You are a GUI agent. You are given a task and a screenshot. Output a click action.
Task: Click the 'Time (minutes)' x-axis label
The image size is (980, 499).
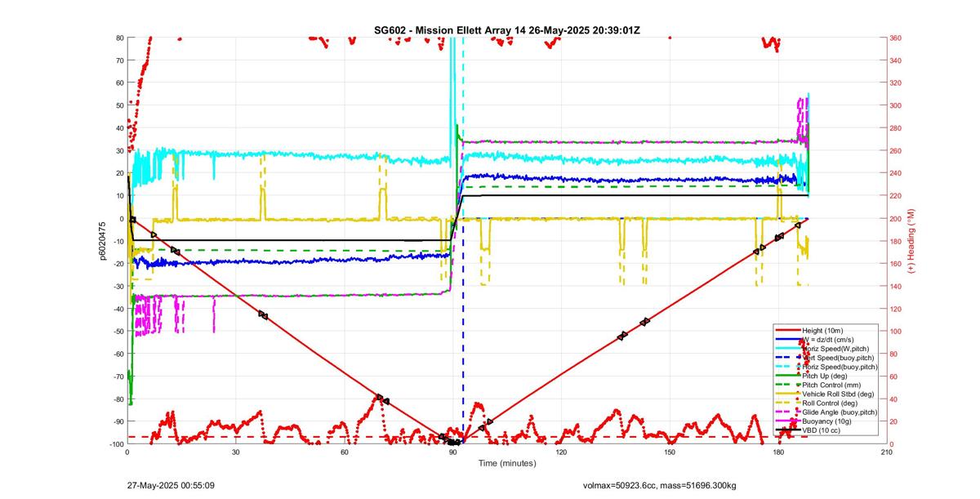pos(507,463)
